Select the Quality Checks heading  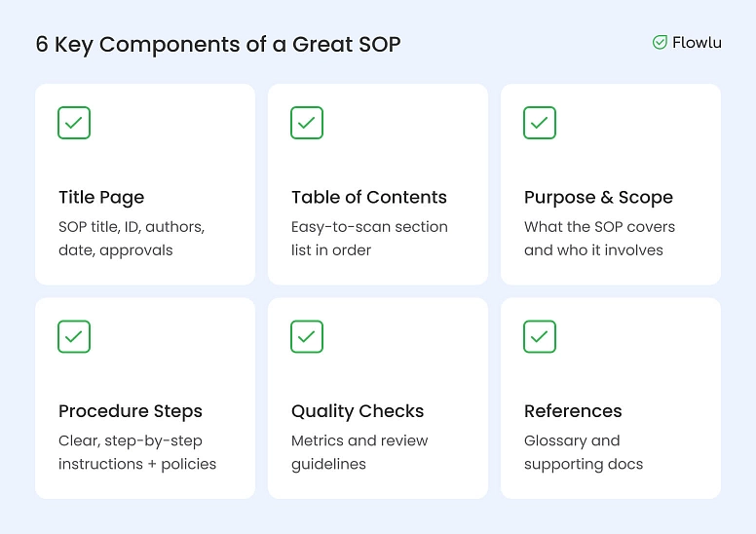(x=358, y=411)
